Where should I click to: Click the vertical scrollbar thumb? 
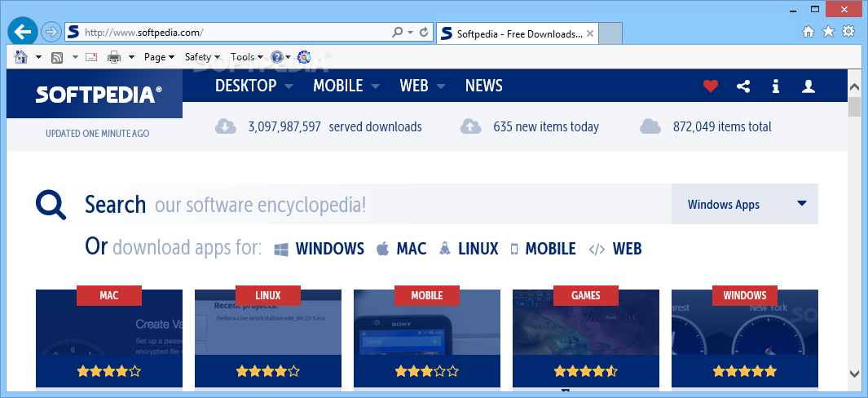[854, 106]
